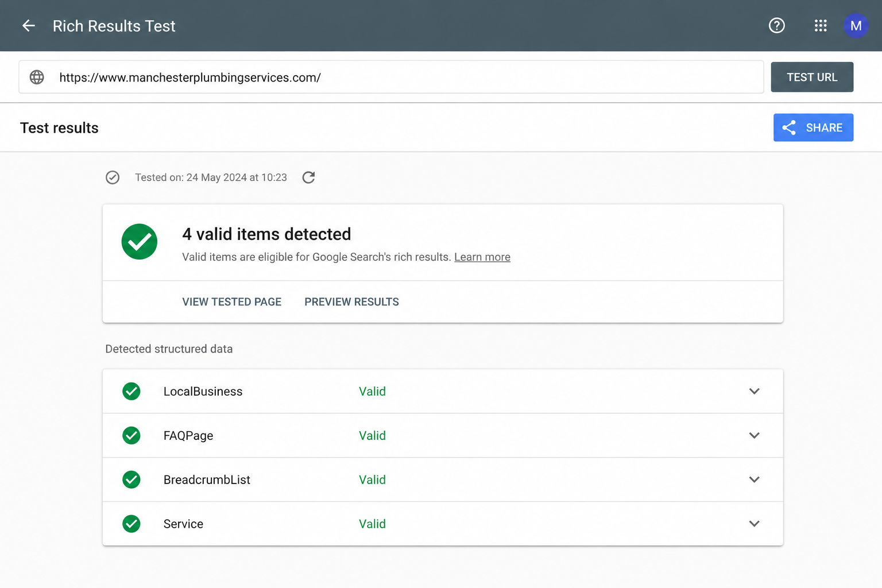Select the BreadcrumbList item text
This screenshot has height=588, width=882.
point(207,479)
